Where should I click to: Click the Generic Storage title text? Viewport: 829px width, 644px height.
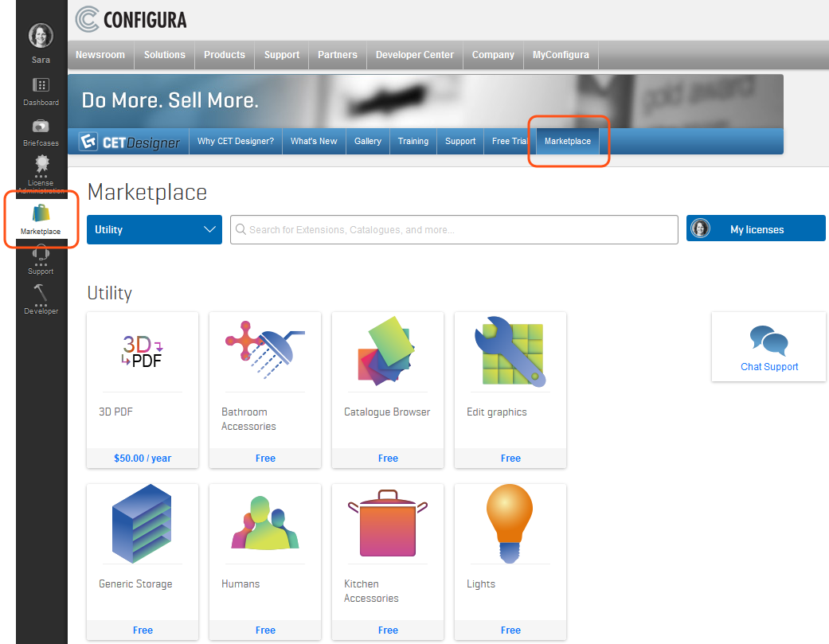click(x=135, y=584)
